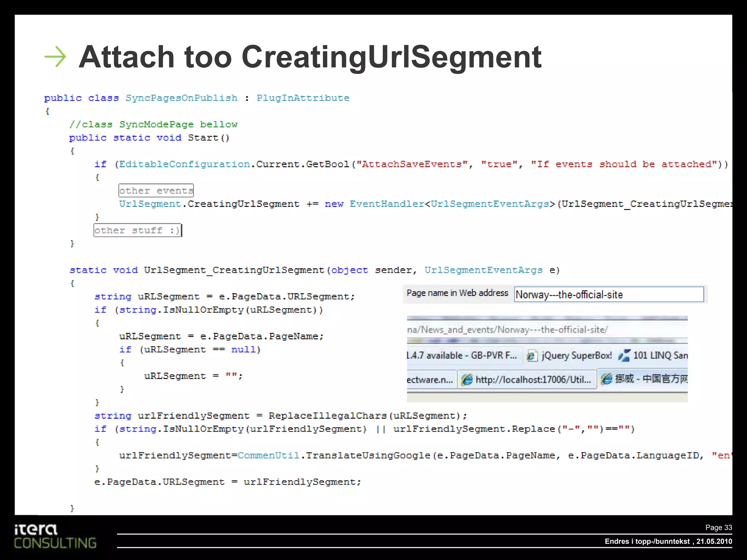Open the 101 LINQ Samples bookmark
Image resolution: width=747 pixels, height=560 pixels.
[660, 355]
